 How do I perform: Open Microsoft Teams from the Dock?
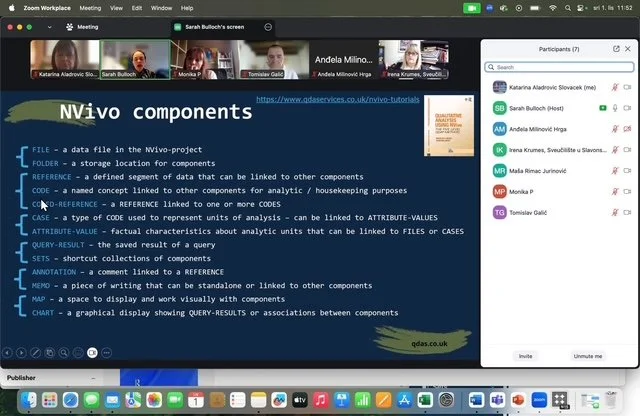tap(497, 400)
